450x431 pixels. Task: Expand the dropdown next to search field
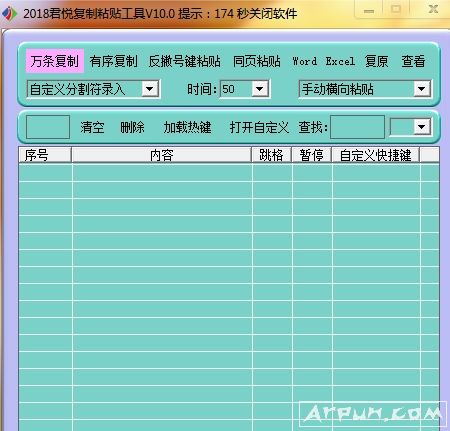point(422,127)
